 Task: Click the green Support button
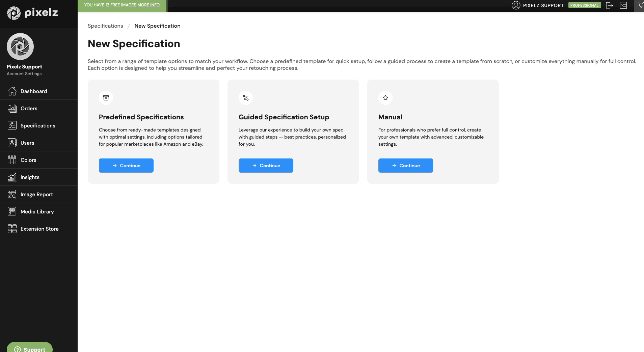point(30,348)
